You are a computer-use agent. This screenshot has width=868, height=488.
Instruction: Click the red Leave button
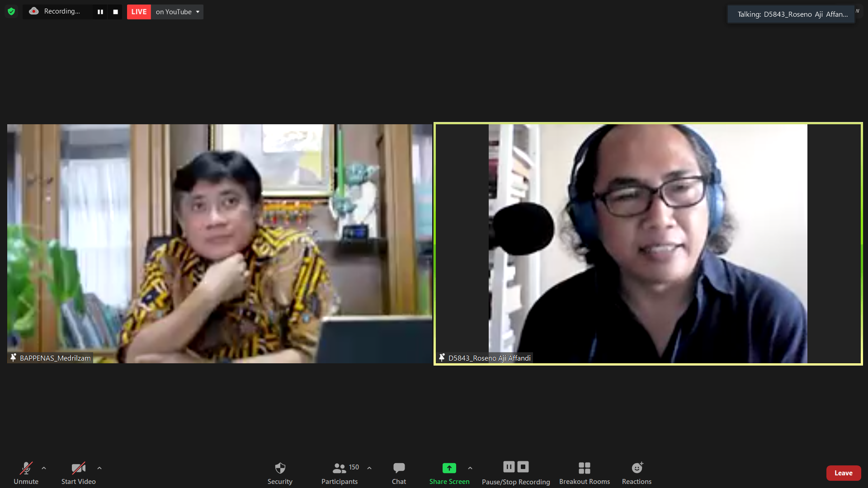pyautogui.click(x=843, y=473)
